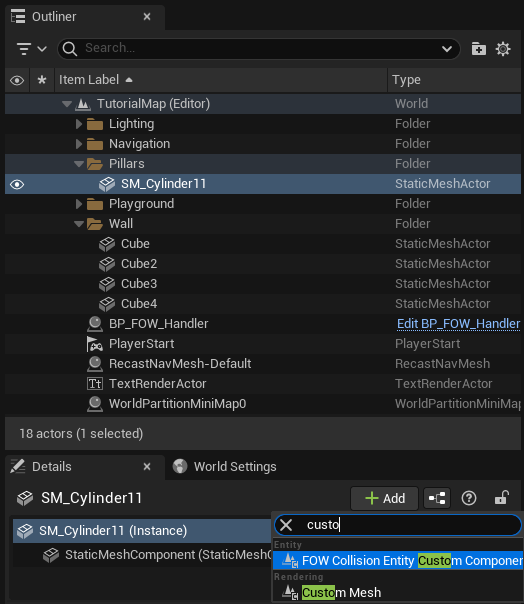The image size is (524, 604).
Task: Select the RecastNavMesh-Default label
Action: tap(180, 364)
